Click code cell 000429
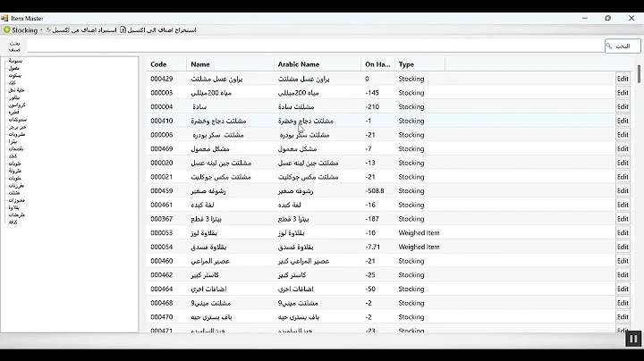 (161, 79)
